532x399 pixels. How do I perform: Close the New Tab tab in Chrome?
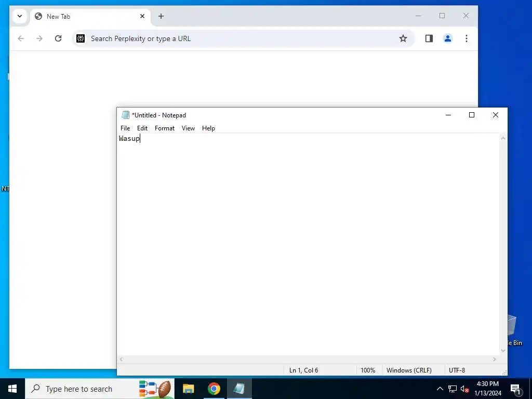tap(142, 16)
